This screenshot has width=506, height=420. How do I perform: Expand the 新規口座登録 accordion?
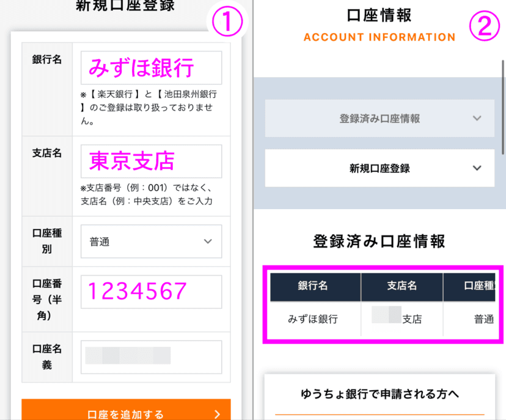tap(380, 168)
